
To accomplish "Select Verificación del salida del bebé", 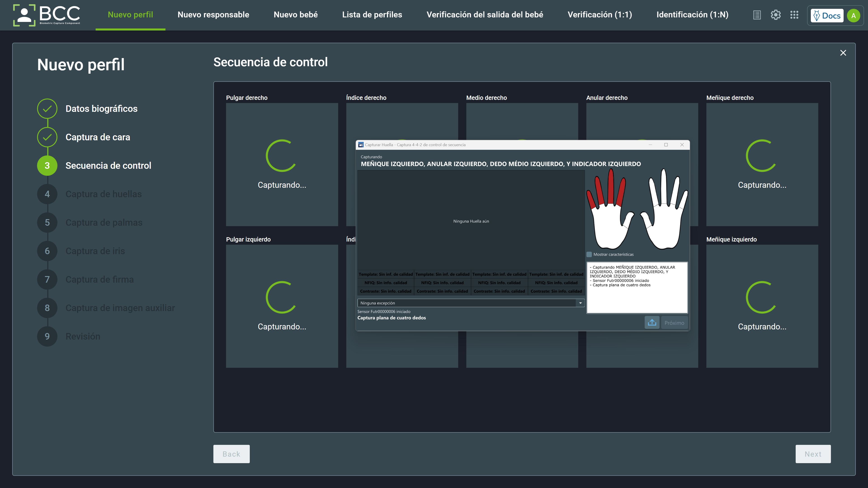I will [x=485, y=15].
